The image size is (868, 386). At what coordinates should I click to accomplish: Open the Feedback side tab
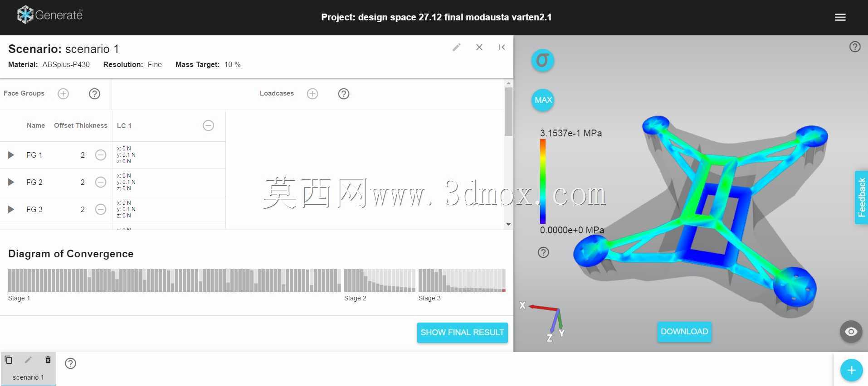point(861,197)
